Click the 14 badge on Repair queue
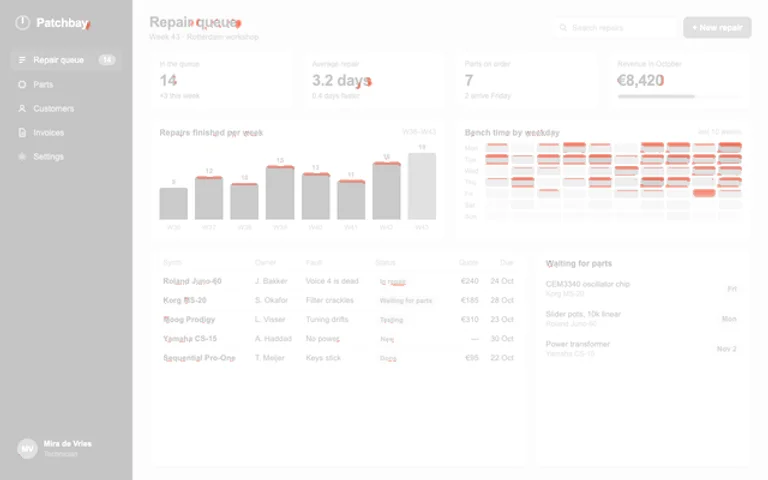768x480 pixels. [107, 60]
